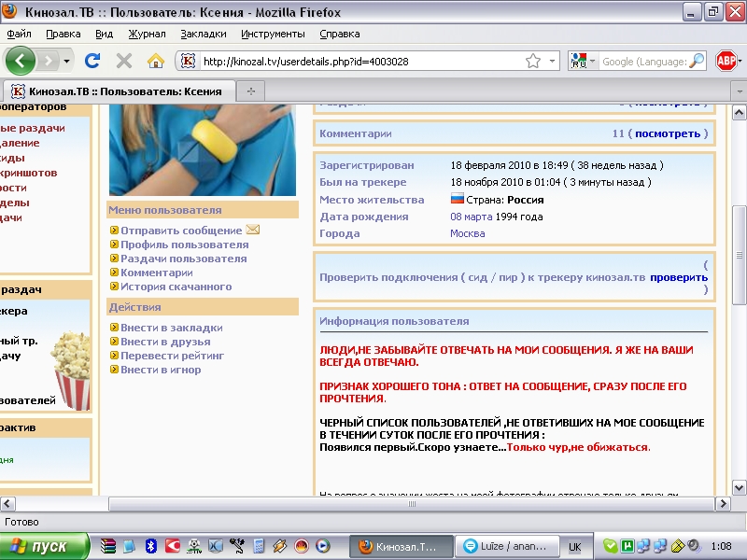Viewport: 747px width, 560px height.
Task: Open the Раздачи пользователя link
Action: [183, 259]
